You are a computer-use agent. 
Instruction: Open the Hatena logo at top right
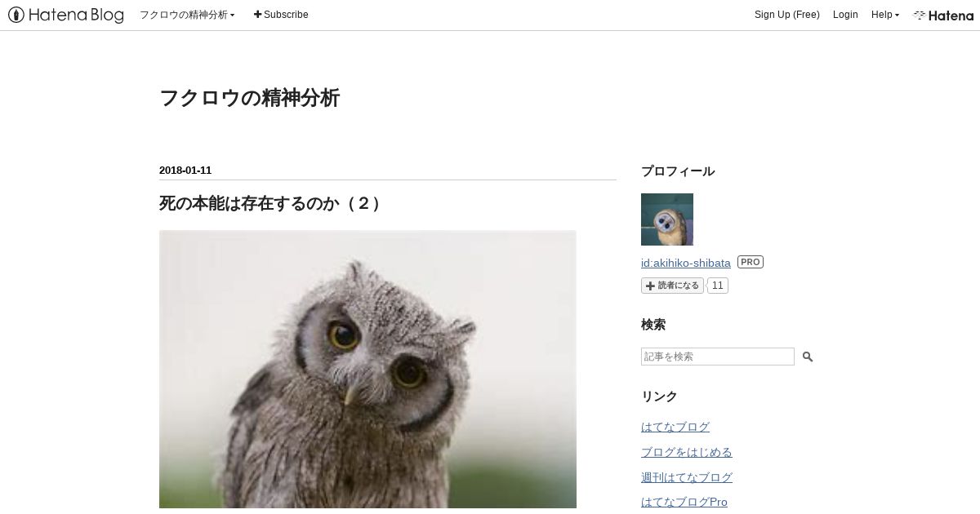(943, 15)
